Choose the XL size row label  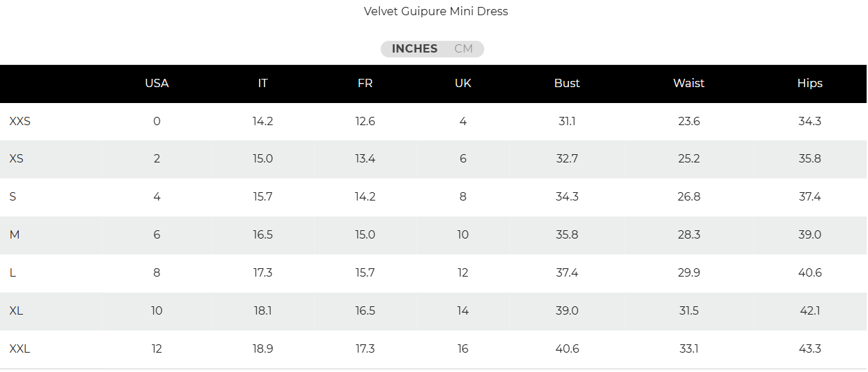(x=17, y=311)
